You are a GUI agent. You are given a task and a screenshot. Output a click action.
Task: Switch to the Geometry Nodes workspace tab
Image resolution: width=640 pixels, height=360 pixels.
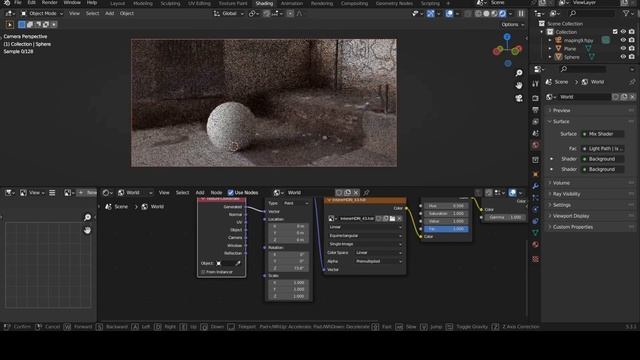click(x=394, y=3)
